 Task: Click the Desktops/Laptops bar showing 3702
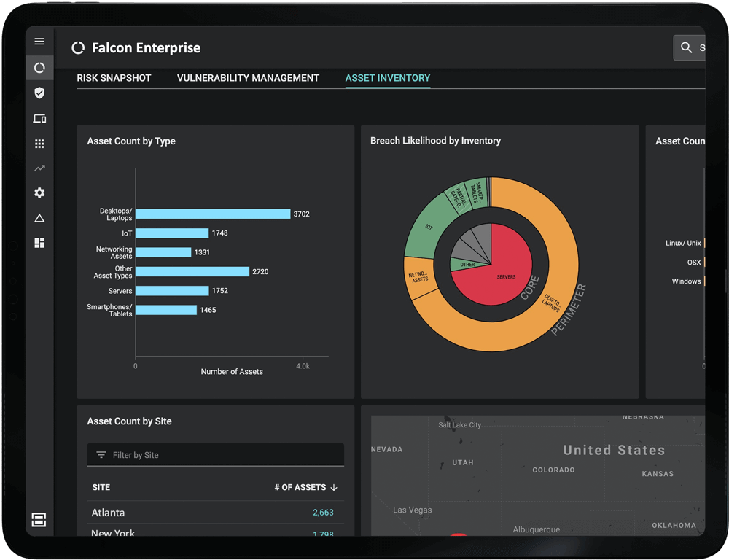213,214
